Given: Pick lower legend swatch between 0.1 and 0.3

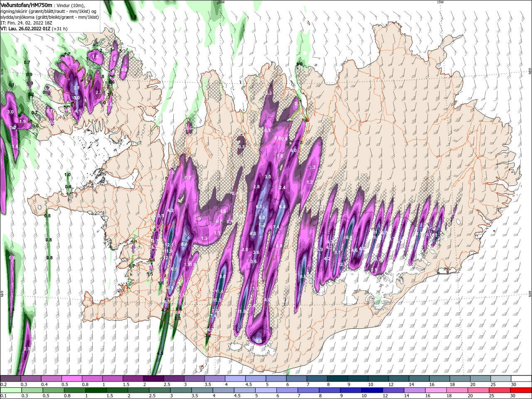Looking at the screenshot, I should 11,390.
